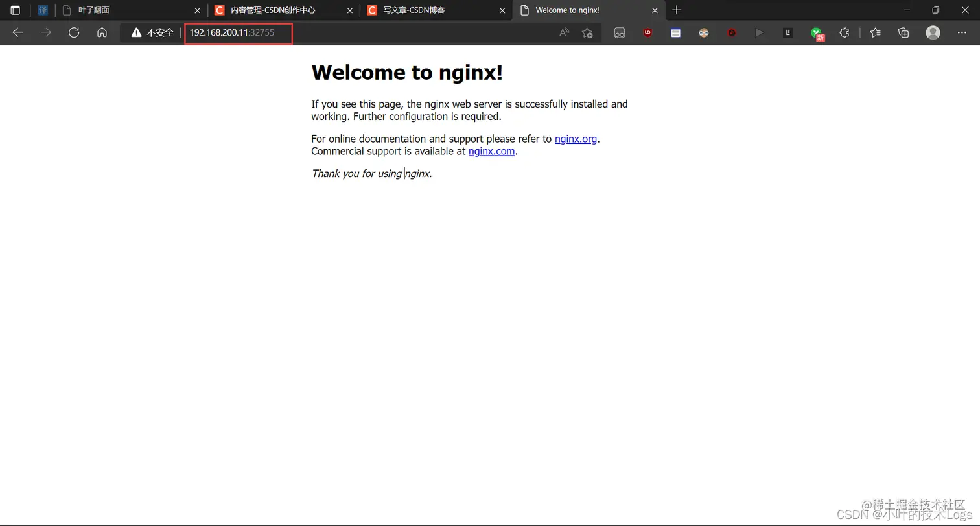
Task: Click the gray play-arrow extension icon
Action: [760, 32]
